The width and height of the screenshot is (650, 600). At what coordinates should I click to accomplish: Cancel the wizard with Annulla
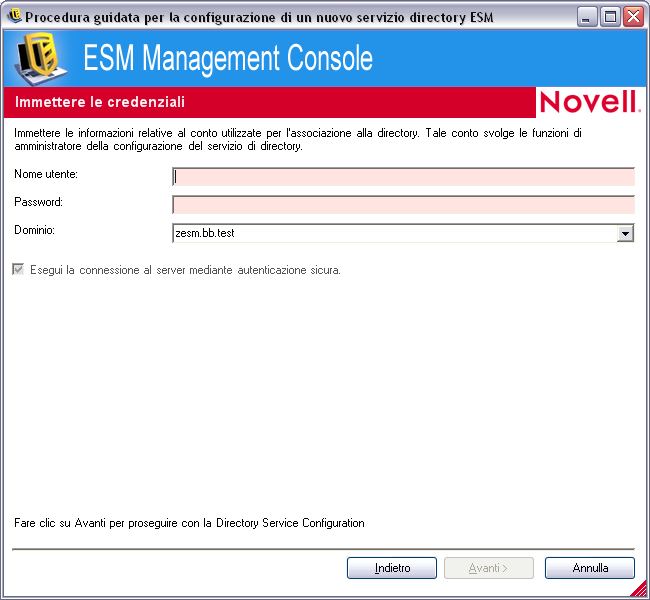click(x=589, y=568)
